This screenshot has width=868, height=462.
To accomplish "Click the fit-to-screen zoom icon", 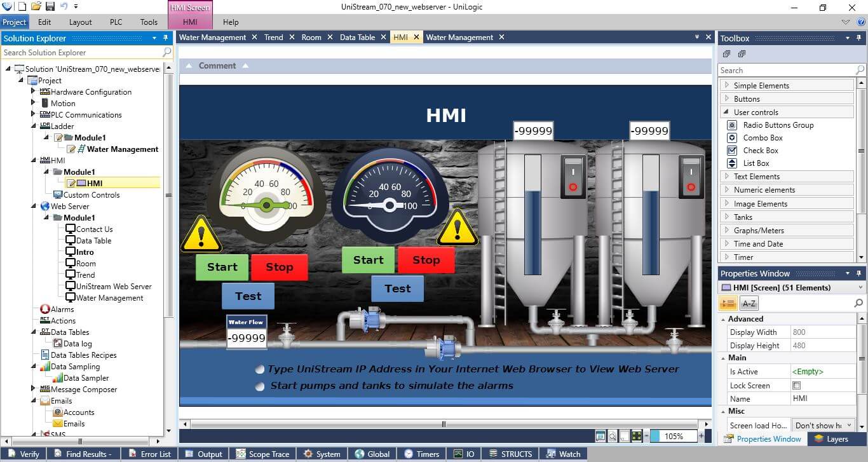I will pyautogui.click(x=637, y=436).
